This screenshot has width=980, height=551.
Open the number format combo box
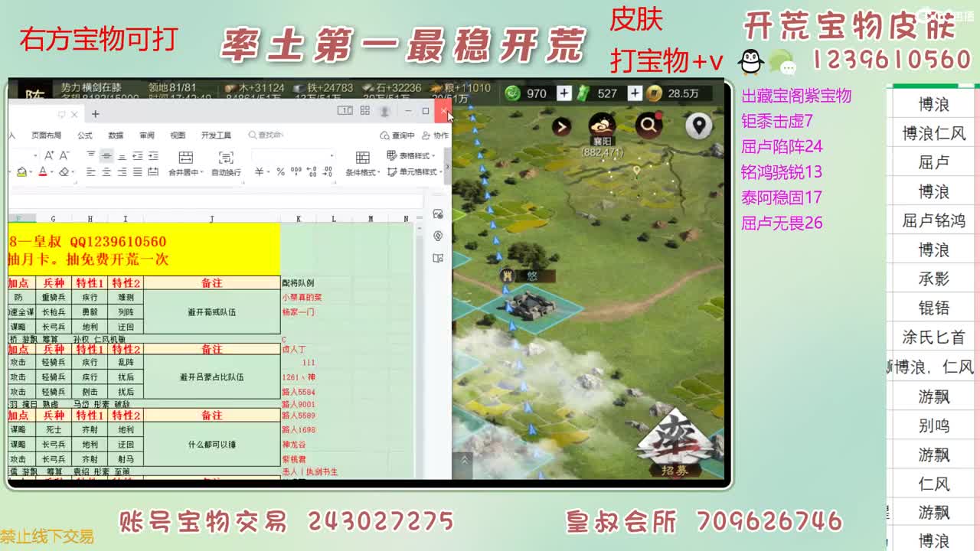[x=292, y=155]
